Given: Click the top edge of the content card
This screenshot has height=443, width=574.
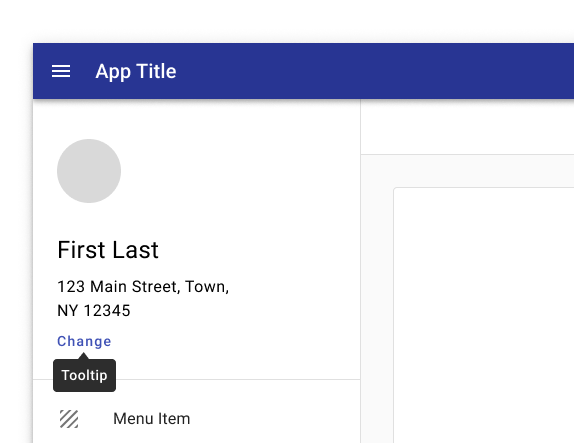Looking at the screenshot, I should click(x=484, y=188).
